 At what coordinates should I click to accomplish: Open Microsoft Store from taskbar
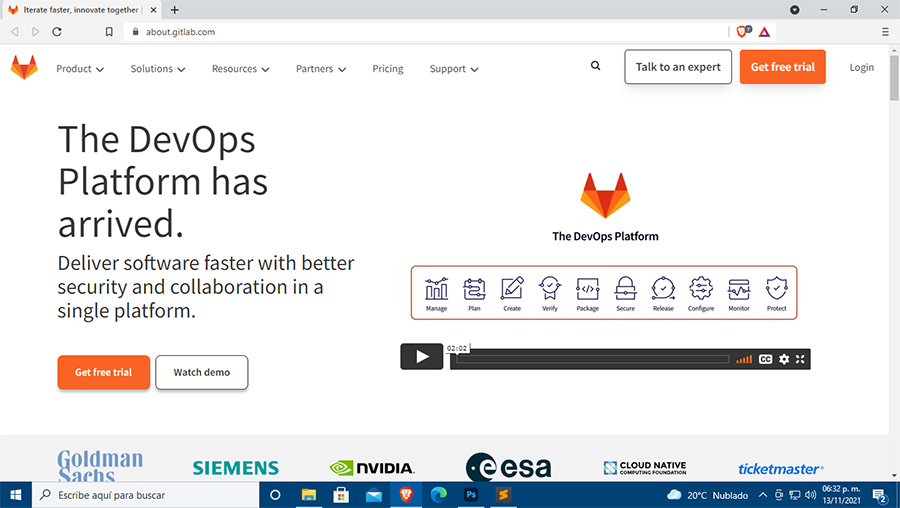[x=341, y=495]
